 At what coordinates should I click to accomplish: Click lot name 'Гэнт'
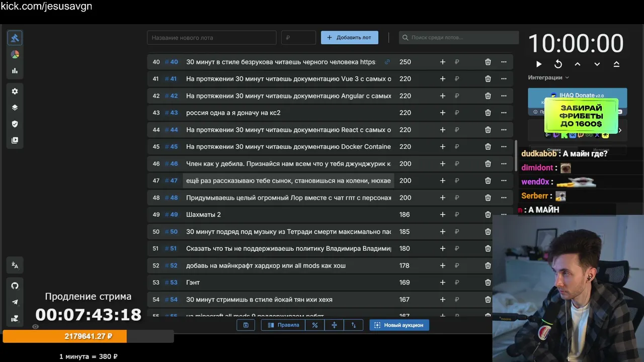pos(193,283)
